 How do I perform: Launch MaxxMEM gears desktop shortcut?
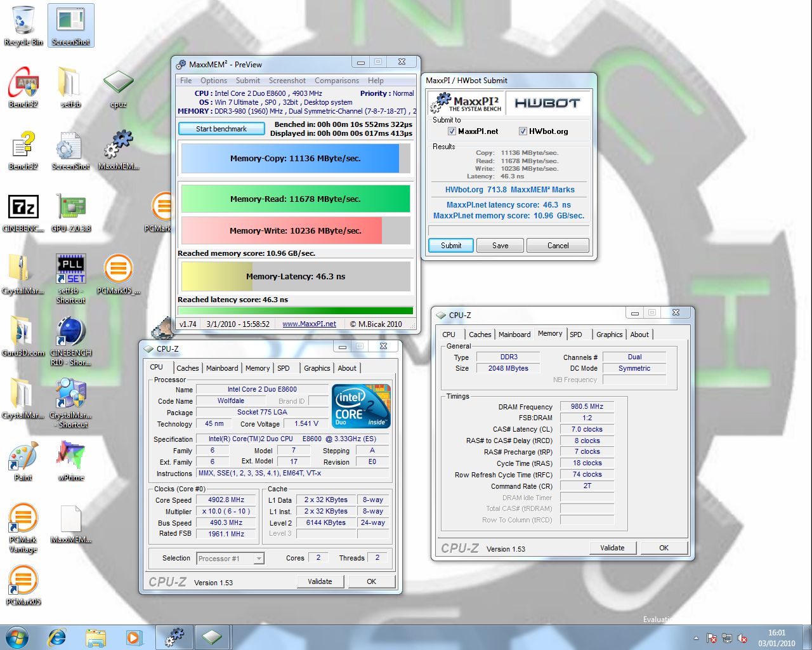pyautogui.click(x=118, y=150)
